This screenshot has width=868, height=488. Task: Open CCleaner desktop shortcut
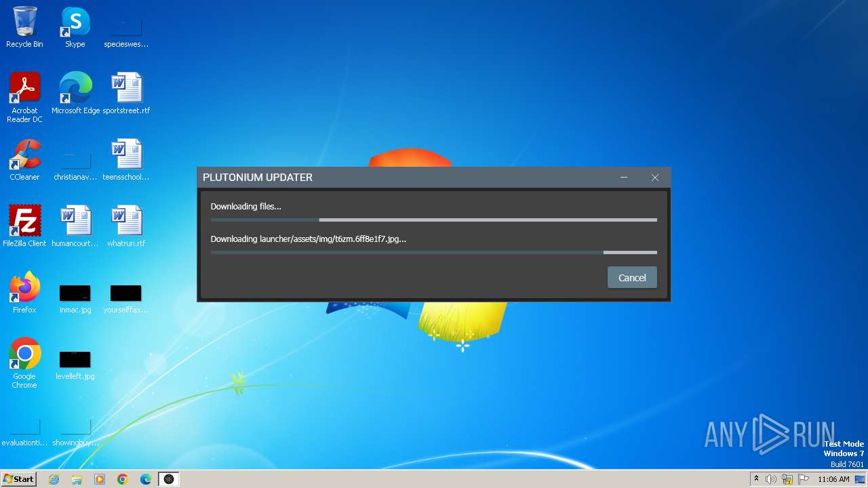coord(24,160)
